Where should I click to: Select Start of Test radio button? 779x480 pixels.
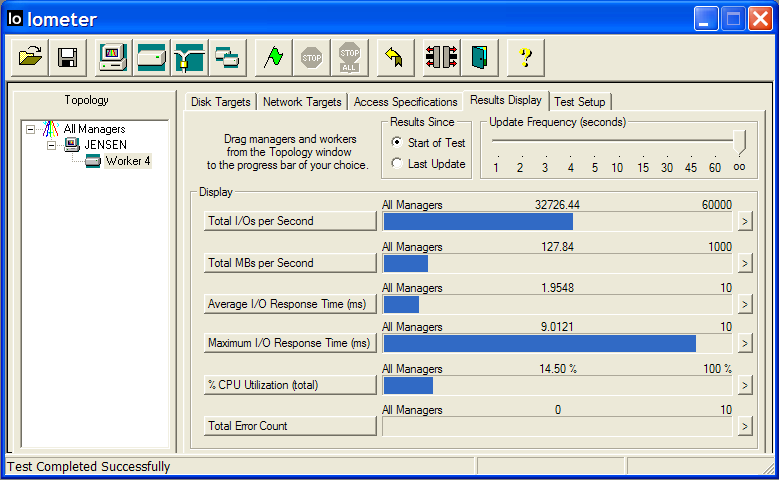tap(396, 142)
